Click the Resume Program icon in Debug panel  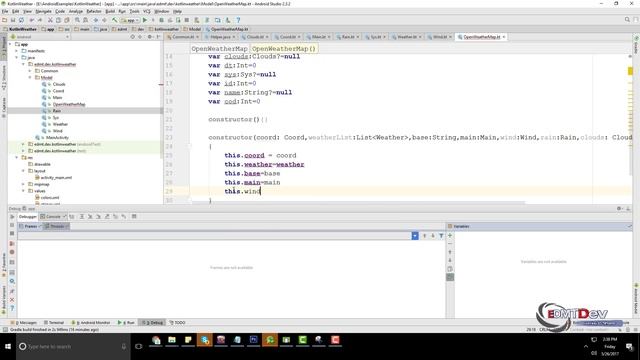click(12, 217)
